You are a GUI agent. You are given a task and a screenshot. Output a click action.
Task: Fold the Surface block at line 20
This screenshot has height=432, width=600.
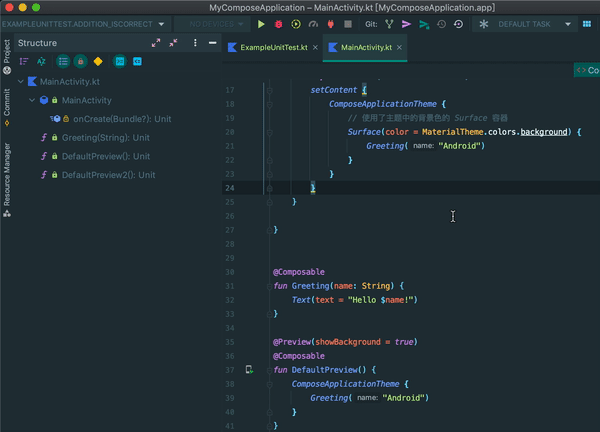tap(269, 132)
